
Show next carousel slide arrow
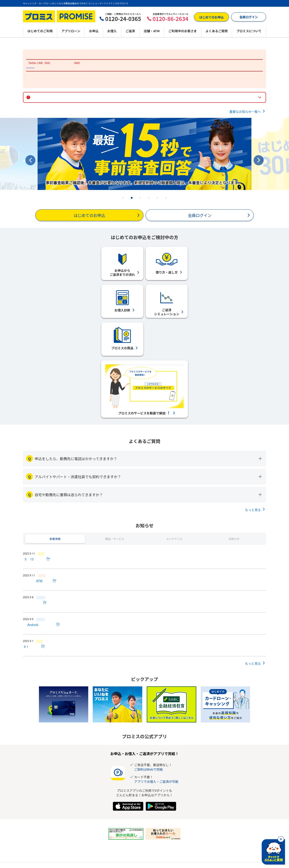click(x=258, y=160)
